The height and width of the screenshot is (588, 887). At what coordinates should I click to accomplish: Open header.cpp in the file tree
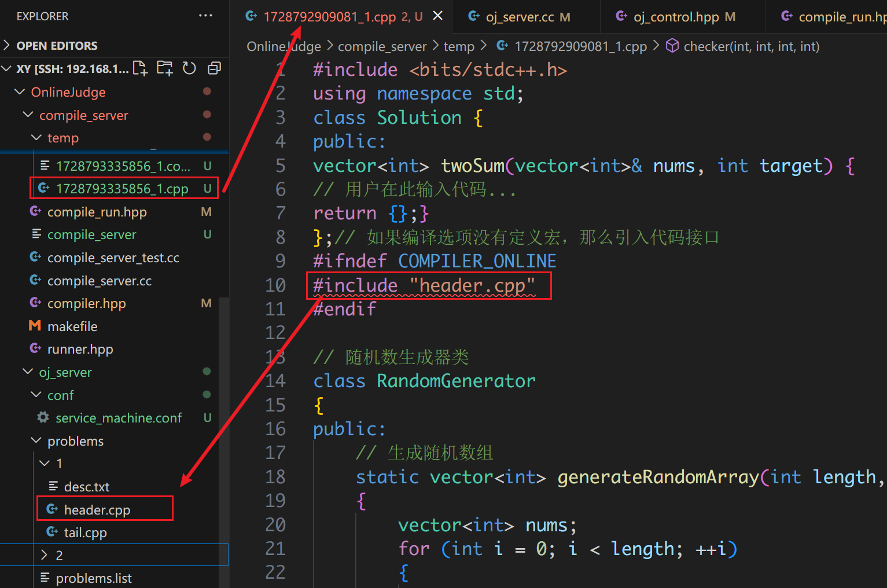coord(97,509)
